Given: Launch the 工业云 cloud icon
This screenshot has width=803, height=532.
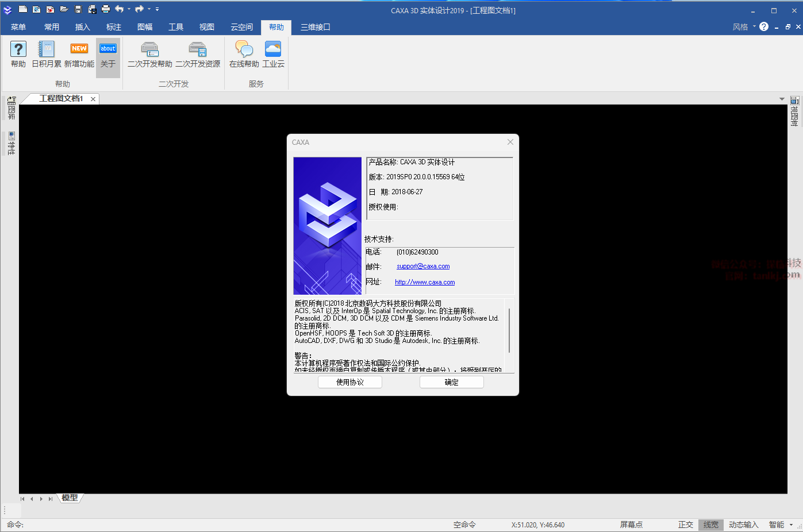Looking at the screenshot, I should tap(273, 49).
